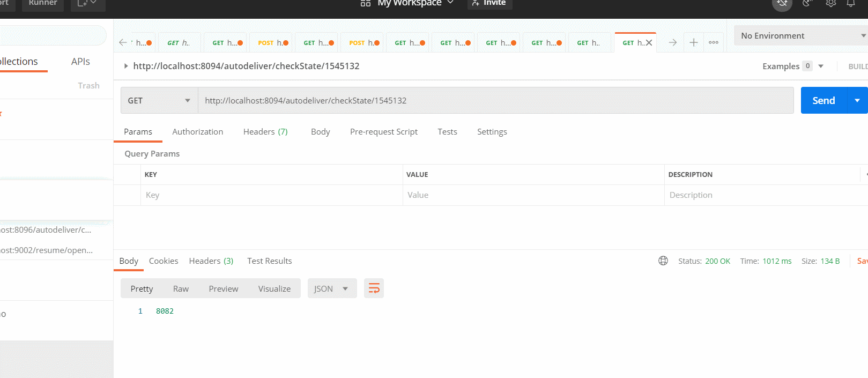
Task: Click the network globe icon near Status
Action: [663, 261]
